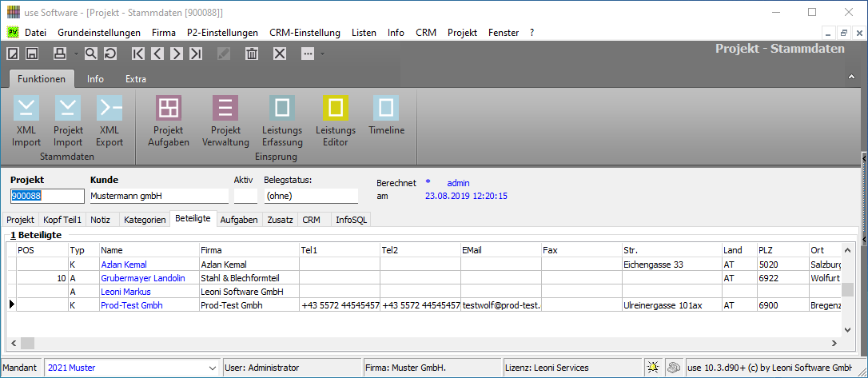Jump to first record in toolbar
Viewport: 868px width, 378px height.
click(139, 54)
